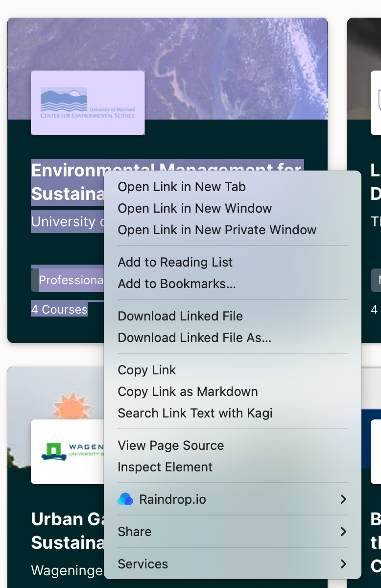
Task: Open View Page Source
Action: (170, 445)
